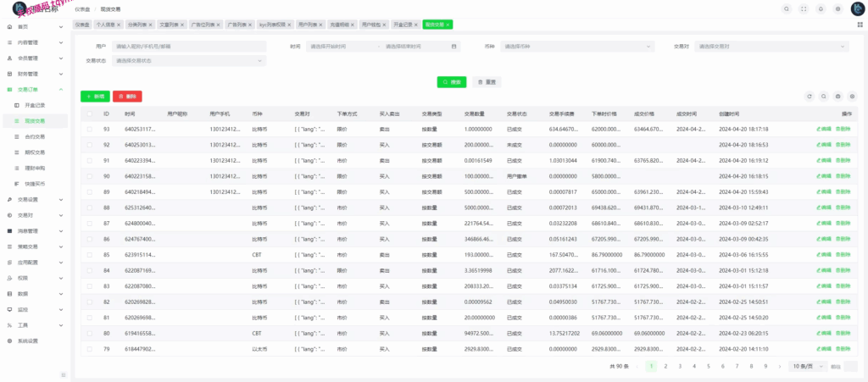Collapse the sidebar with the bottom icon
The height and width of the screenshot is (382, 868).
(63, 375)
